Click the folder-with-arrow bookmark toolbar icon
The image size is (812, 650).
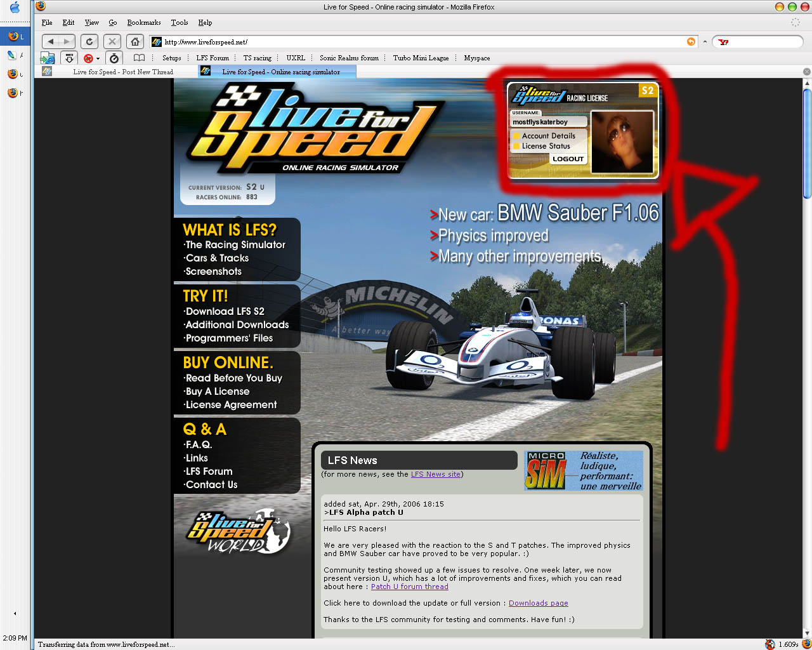(x=48, y=58)
